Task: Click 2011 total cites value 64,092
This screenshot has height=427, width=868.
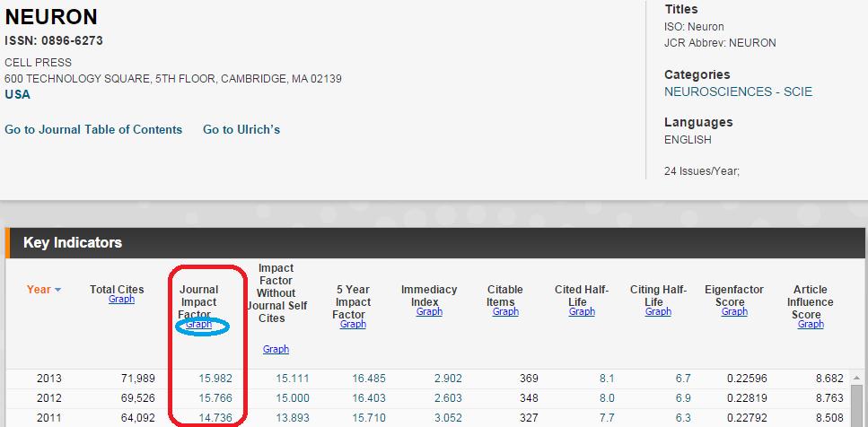Action: coord(138,418)
